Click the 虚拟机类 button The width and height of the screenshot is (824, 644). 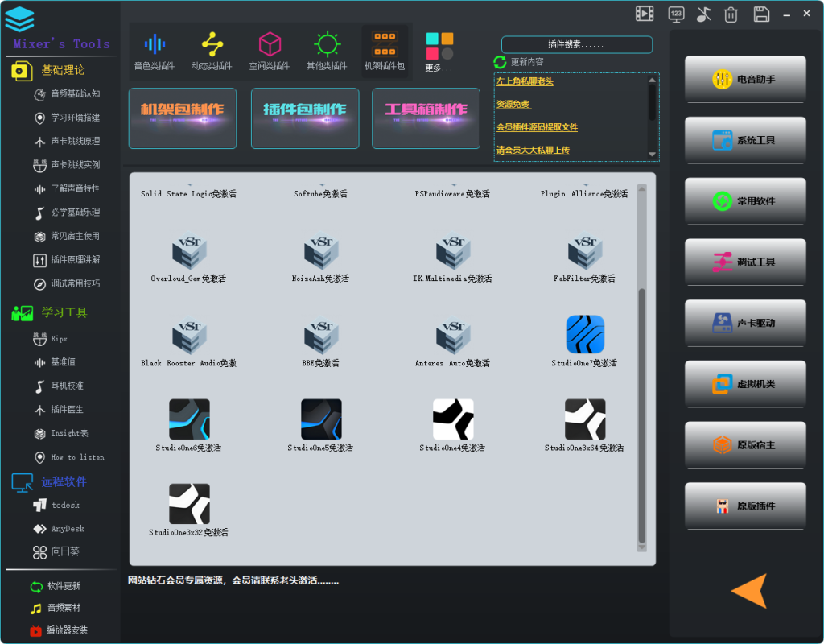point(745,384)
